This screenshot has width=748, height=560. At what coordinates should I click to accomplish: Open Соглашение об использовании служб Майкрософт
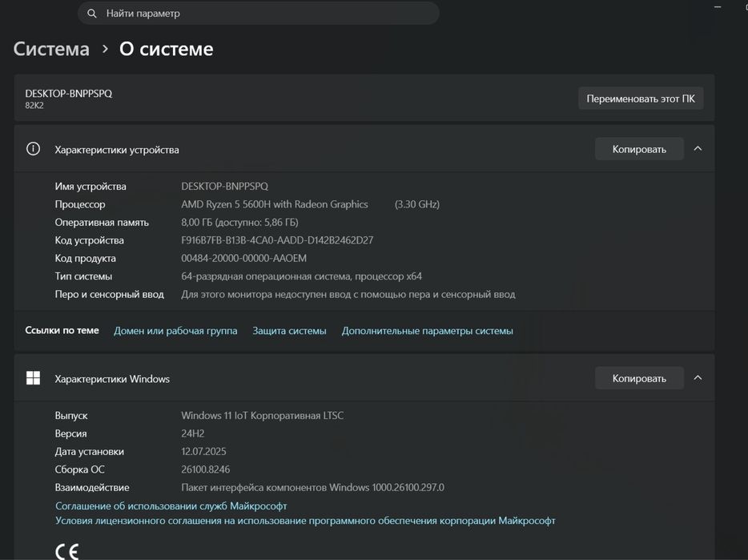171,506
